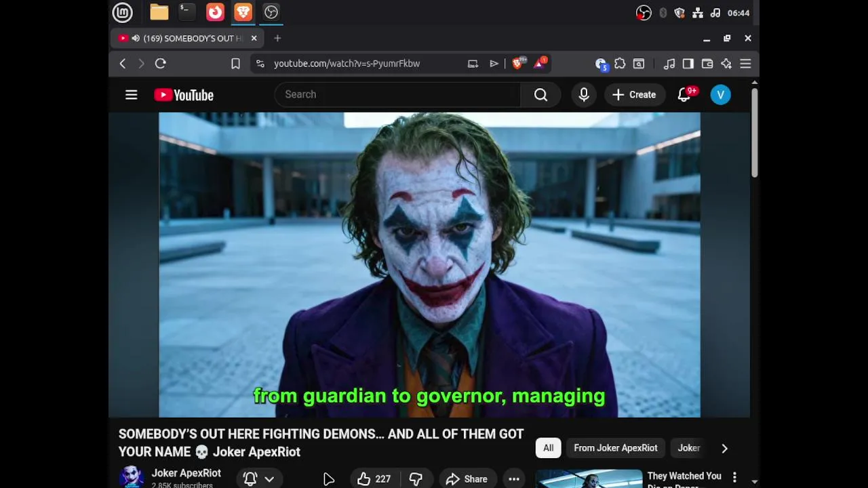
Task: Open a new browser tab
Action: [277, 39]
